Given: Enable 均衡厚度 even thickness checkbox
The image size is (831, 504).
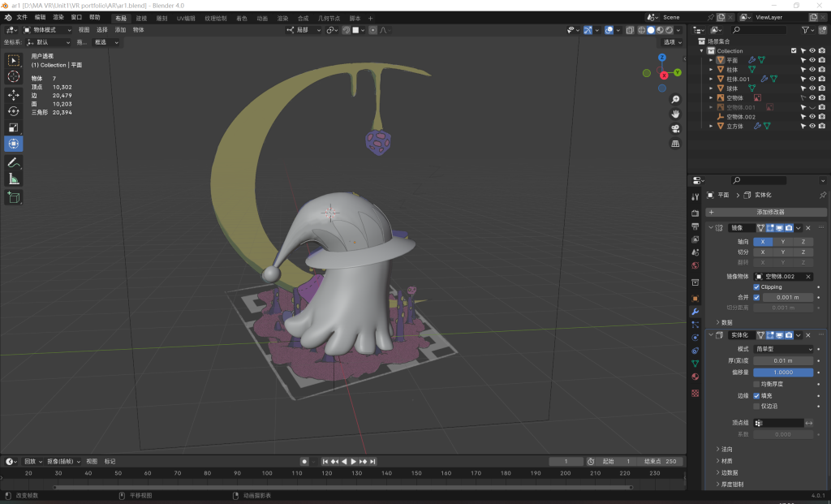Looking at the screenshot, I should point(756,384).
